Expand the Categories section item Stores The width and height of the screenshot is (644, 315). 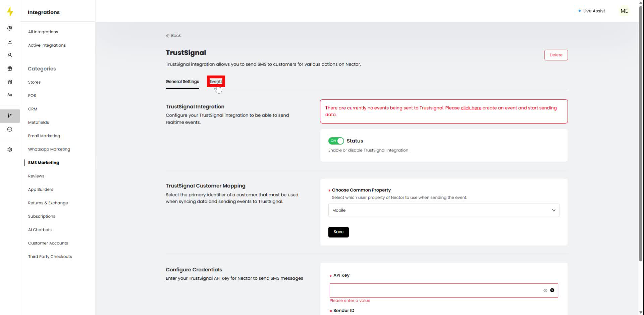point(34,82)
